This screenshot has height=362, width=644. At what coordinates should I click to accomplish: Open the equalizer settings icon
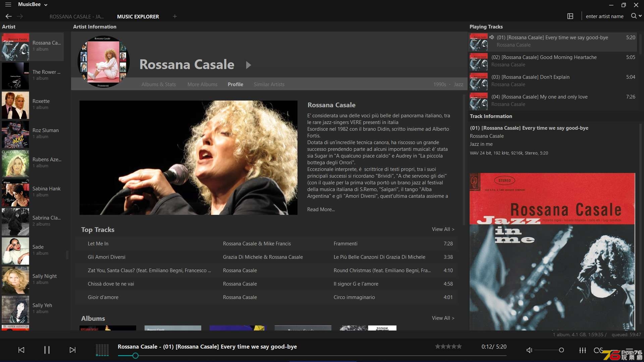583,350
